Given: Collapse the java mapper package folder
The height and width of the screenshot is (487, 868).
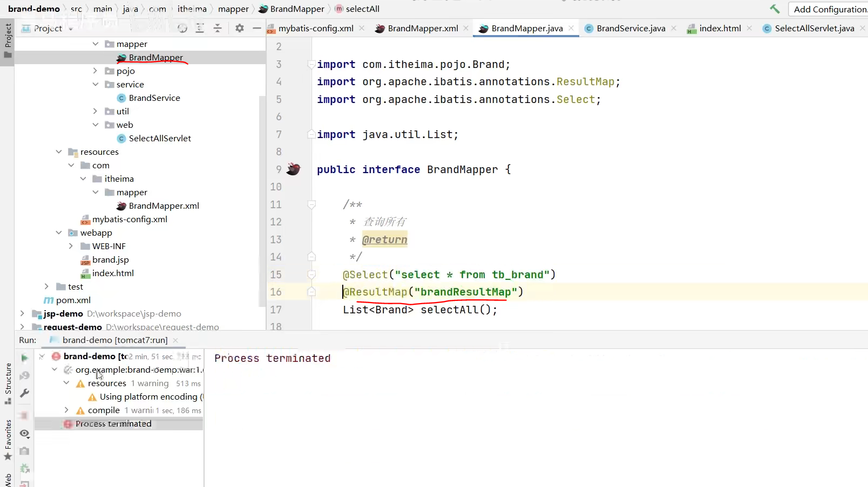Looking at the screenshot, I should click(x=96, y=44).
